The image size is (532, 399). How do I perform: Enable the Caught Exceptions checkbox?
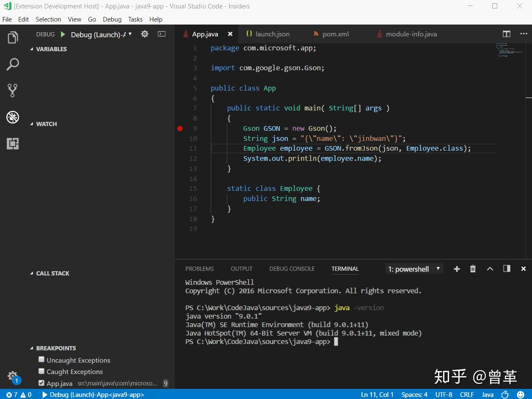pyautogui.click(x=41, y=371)
